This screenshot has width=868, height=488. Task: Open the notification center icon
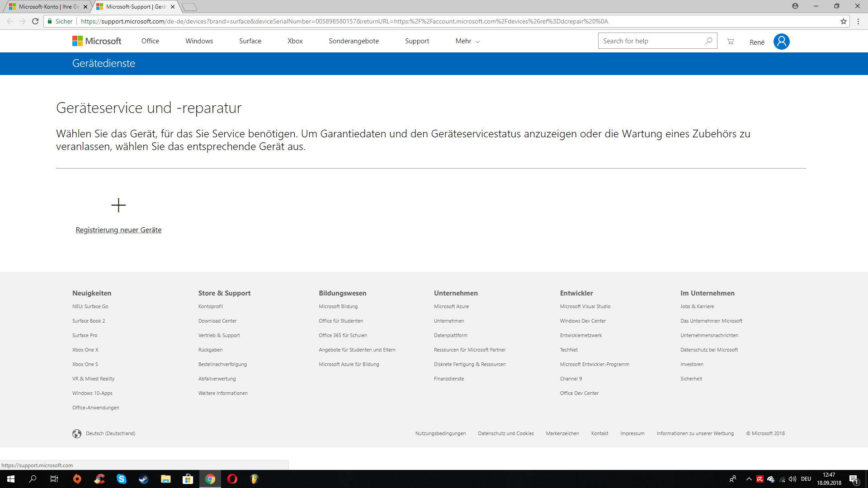[x=854, y=479]
